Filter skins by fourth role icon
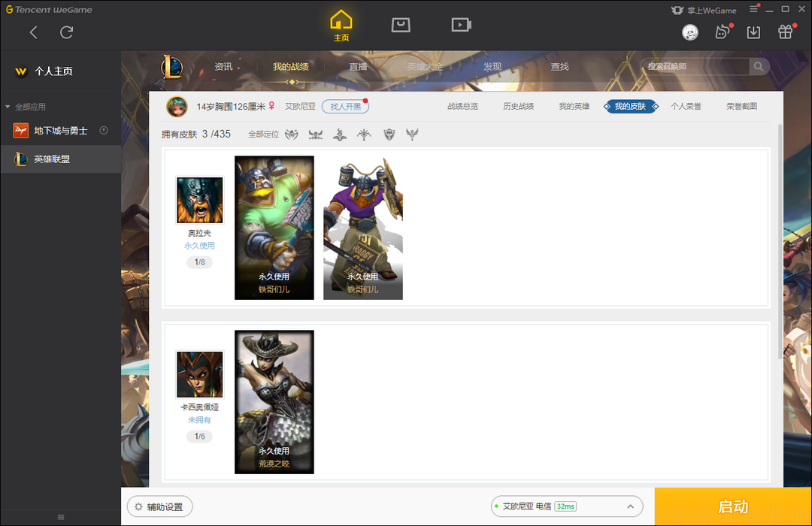The width and height of the screenshot is (812, 526). pos(364,135)
